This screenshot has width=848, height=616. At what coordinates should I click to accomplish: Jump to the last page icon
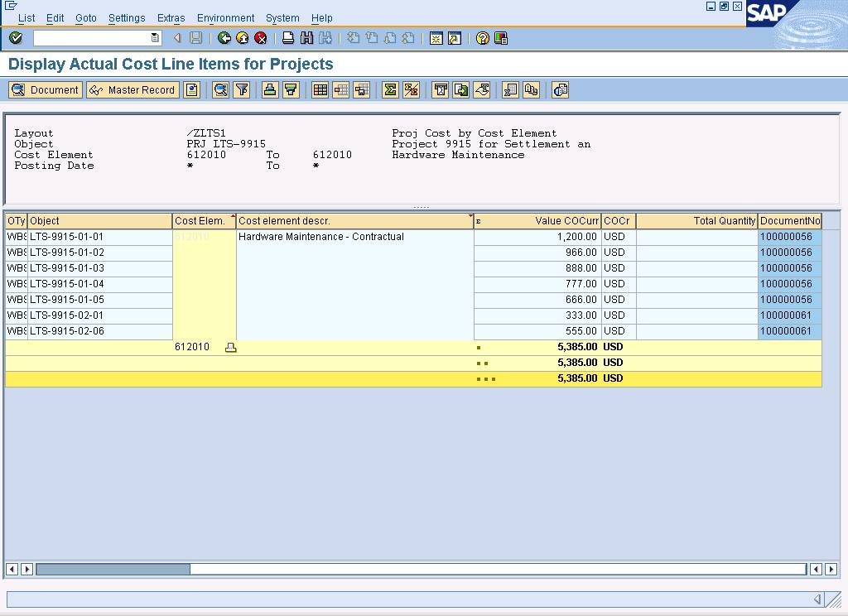click(408, 38)
